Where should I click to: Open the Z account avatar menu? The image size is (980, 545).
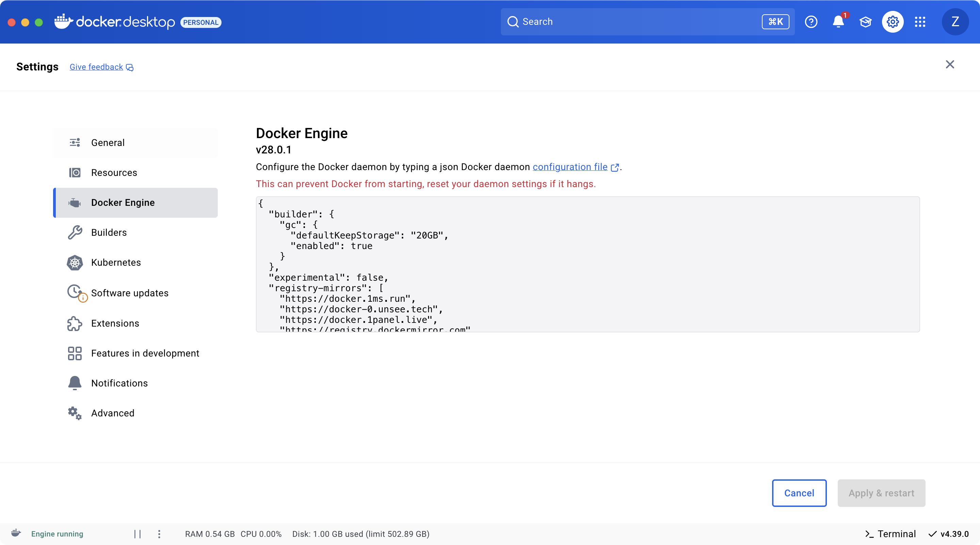(x=955, y=22)
